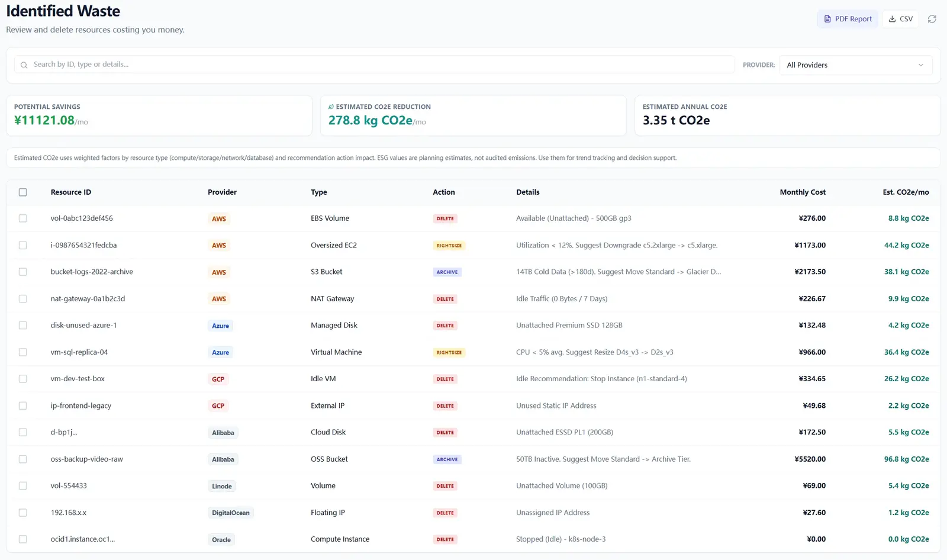Check the ocid1.instance.oc1... checkbox
This screenshot has width=947, height=560.
[x=23, y=539]
